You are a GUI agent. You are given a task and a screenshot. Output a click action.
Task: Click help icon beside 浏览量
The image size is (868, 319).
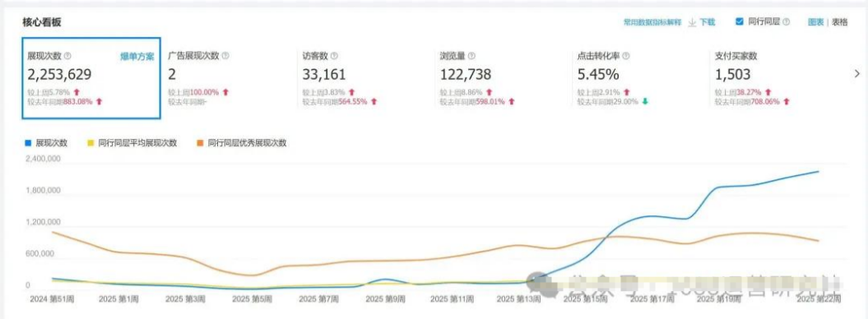(471, 57)
